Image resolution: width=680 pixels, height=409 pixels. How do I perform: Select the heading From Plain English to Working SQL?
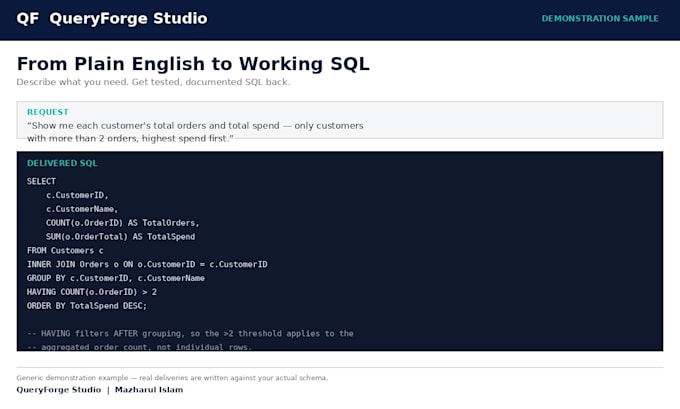(193, 64)
